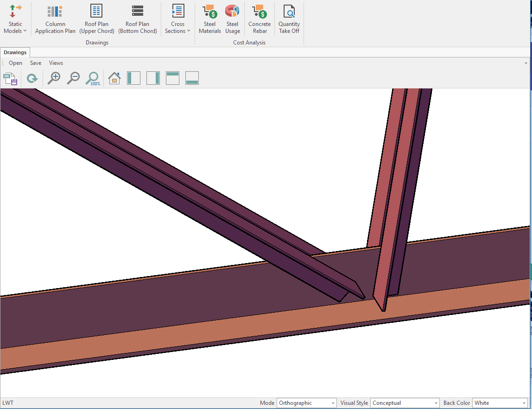Open the Column Application Plan drawing

point(55,20)
